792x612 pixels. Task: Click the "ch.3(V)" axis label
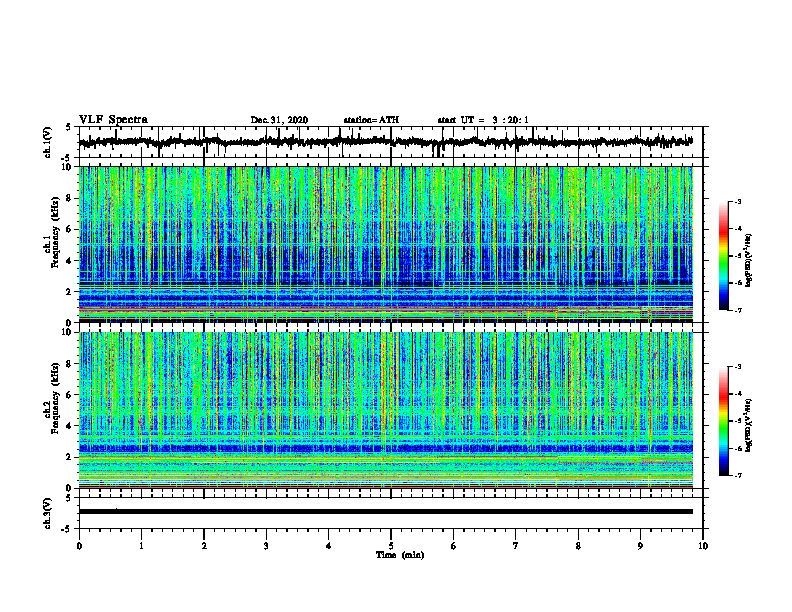click(x=48, y=513)
